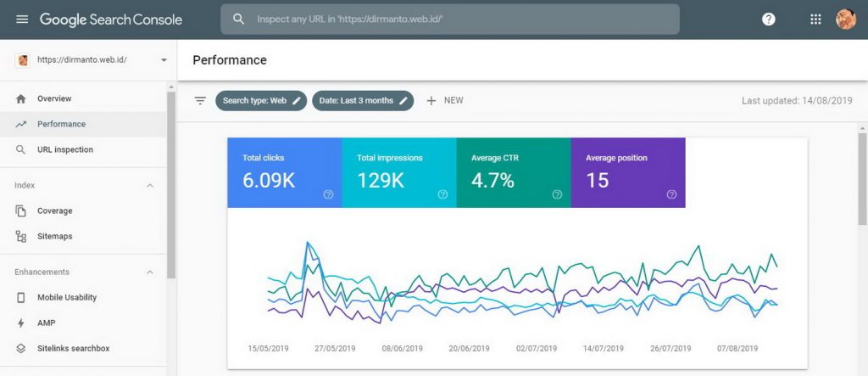The width and height of the screenshot is (868, 376).
Task: Select Performance in the sidebar
Action: pyautogui.click(x=83, y=124)
